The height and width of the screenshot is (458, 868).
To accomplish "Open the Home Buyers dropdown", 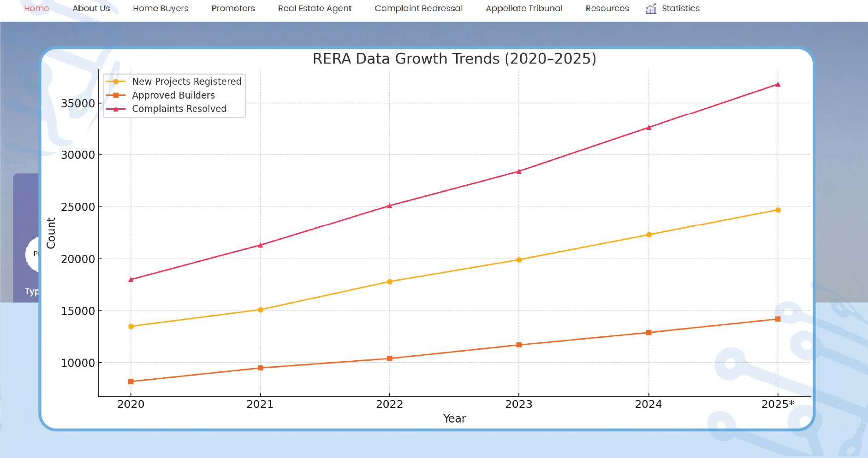I will pos(160,8).
